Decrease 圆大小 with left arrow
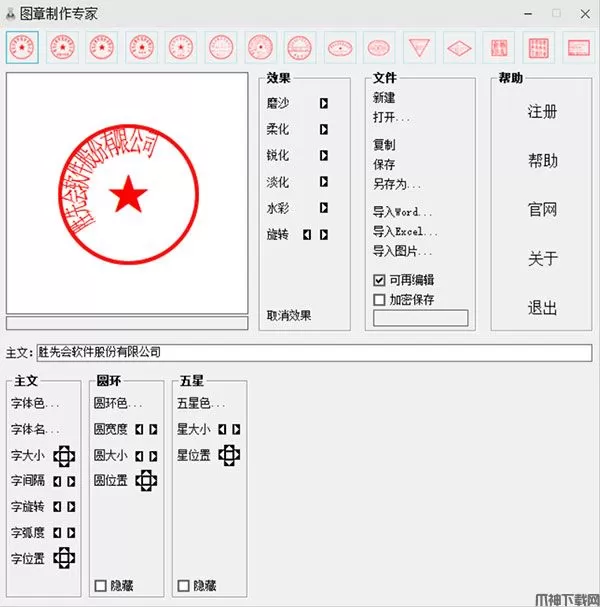The height and width of the screenshot is (607, 600). pyautogui.click(x=139, y=456)
